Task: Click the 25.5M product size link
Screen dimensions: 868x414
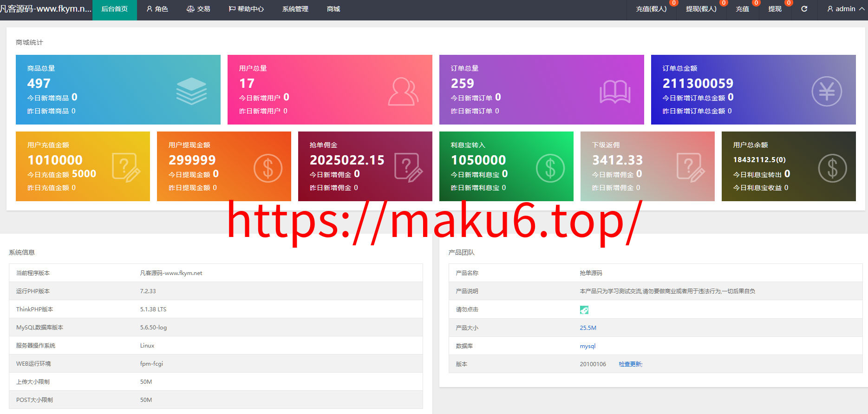Action: click(588, 328)
